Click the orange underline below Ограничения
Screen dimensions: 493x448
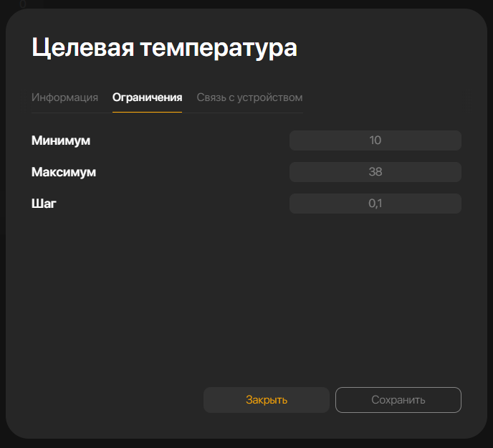pyautogui.click(x=147, y=112)
